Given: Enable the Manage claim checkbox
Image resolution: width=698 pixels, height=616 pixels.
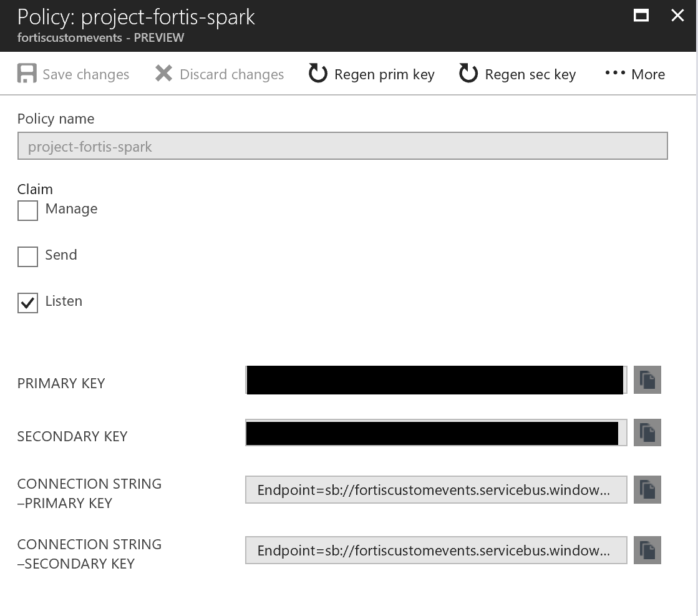Looking at the screenshot, I should point(27,210).
